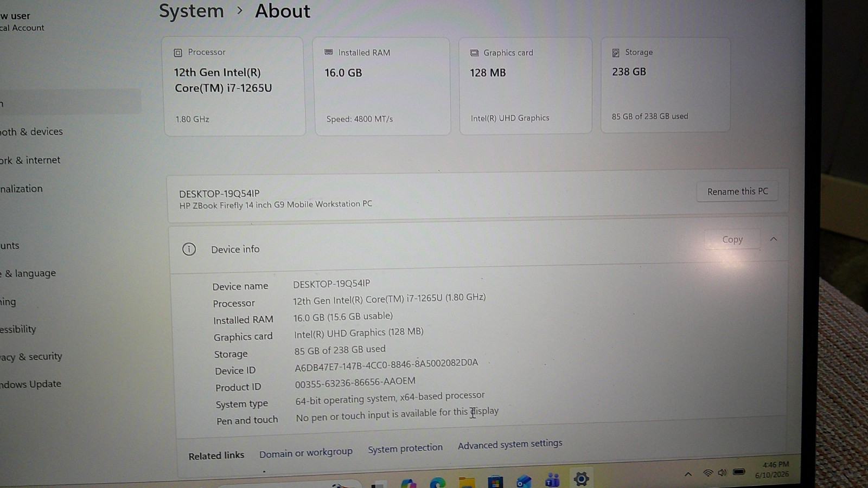Click the Device info circle icon
This screenshot has height=488, width=868.
[189, 249]
